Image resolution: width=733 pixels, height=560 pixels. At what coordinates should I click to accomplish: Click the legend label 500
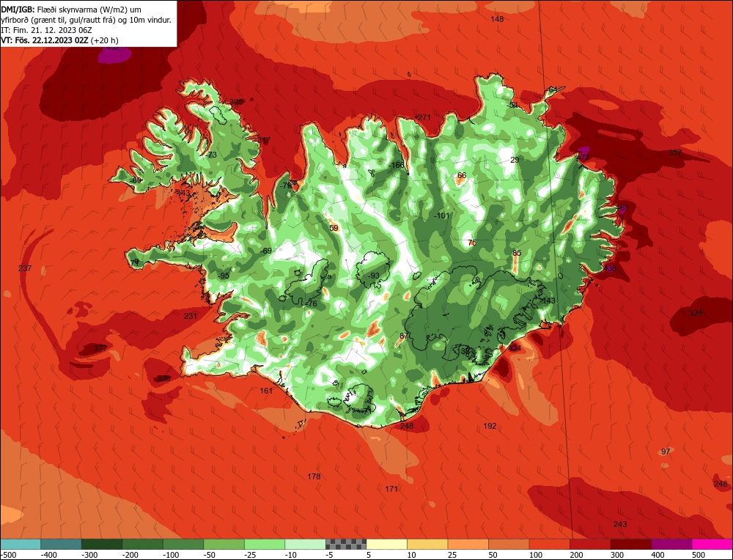point(699,555)
